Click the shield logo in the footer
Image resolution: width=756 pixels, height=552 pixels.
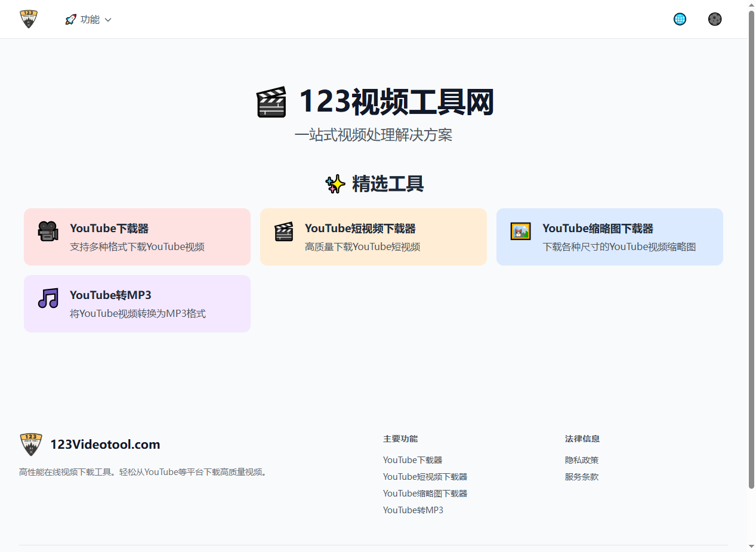[30, 443]
